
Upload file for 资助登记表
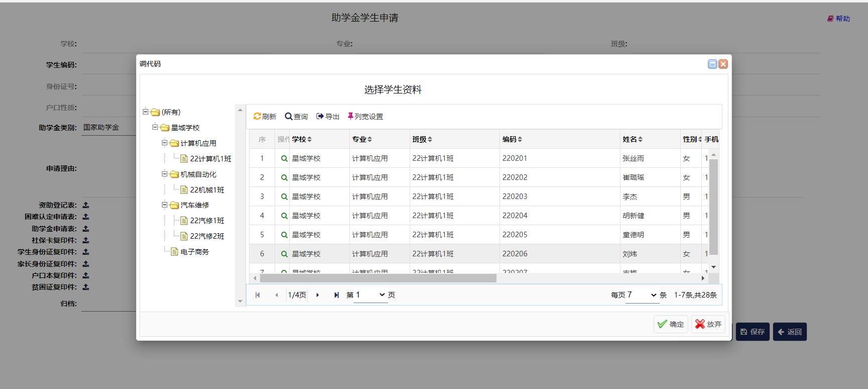click(86, 205)
